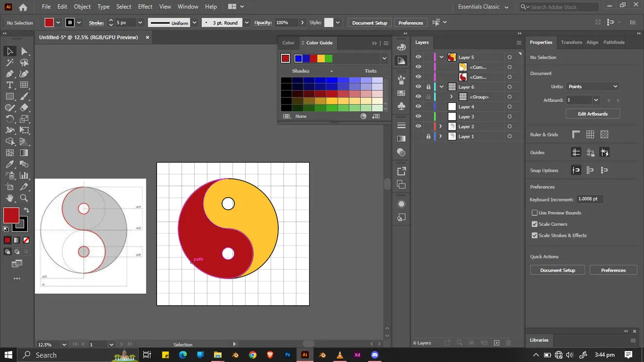Image resolution: width=644 pixels, height=362 pixels.
Task: Select the Free Transform tool
Action: pos(24,130)
